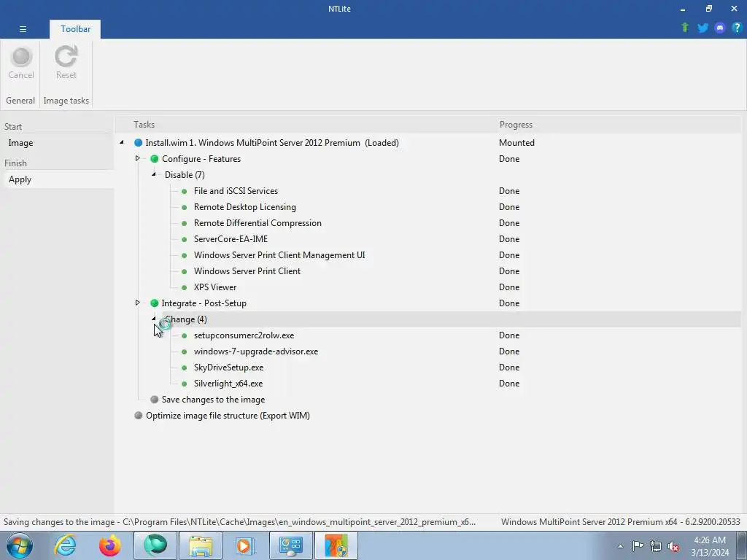Collapse the Change (4) group arrow

[x=154, y=319]
